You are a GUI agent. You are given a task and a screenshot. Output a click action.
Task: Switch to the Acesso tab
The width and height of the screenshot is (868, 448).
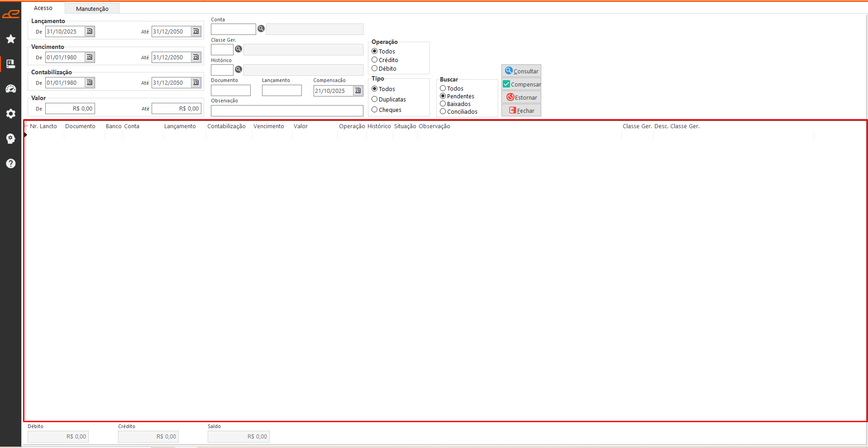pos(43,8)
